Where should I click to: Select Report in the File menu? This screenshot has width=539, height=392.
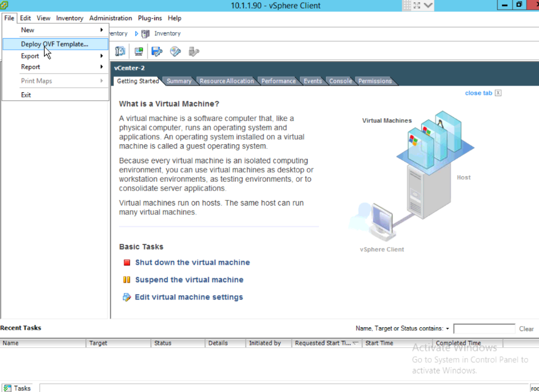point(55,66)
